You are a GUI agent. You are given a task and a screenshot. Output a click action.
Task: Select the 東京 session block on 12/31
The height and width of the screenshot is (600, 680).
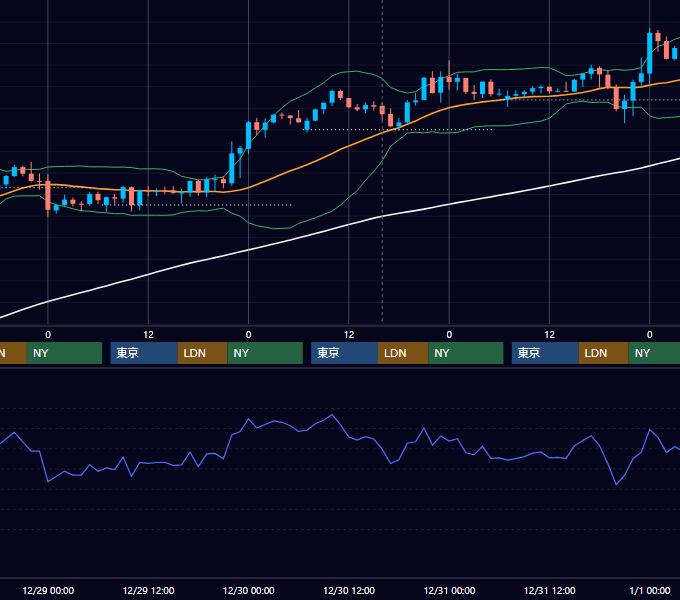pos(545,353)
